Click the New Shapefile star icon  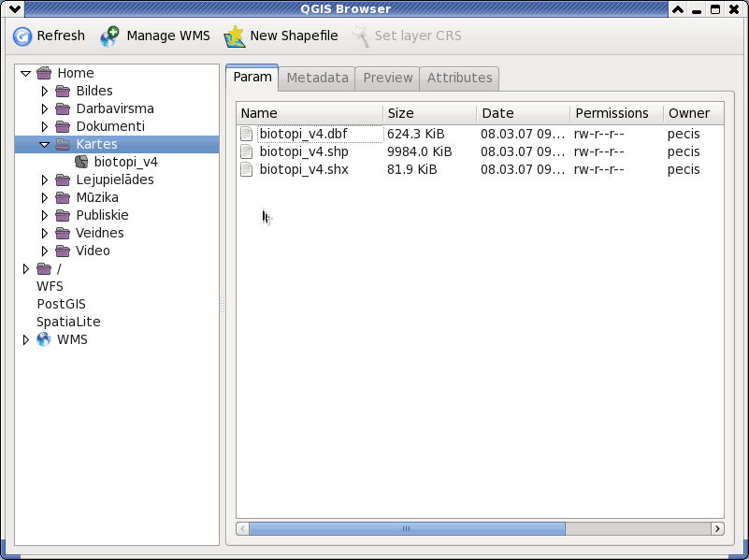coord(235,36)
